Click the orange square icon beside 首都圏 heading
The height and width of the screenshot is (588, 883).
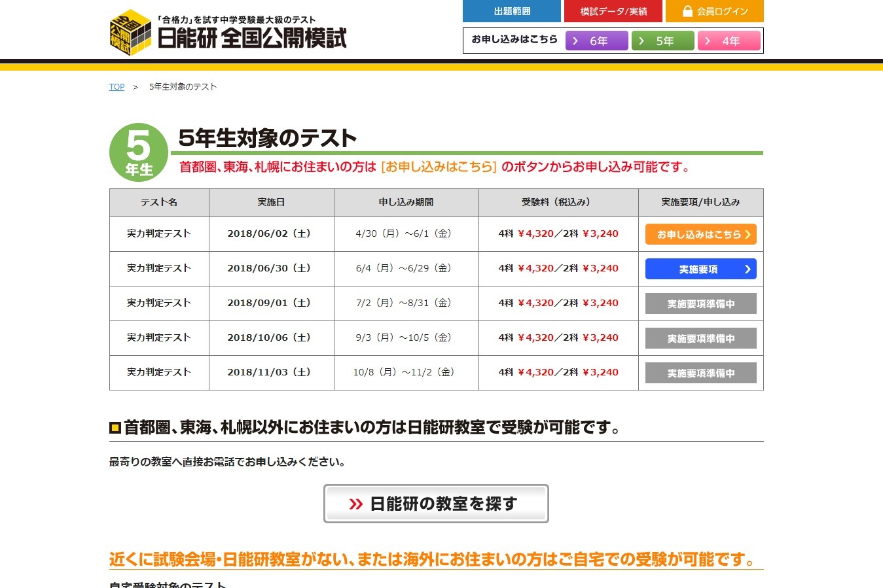point(115,427)
